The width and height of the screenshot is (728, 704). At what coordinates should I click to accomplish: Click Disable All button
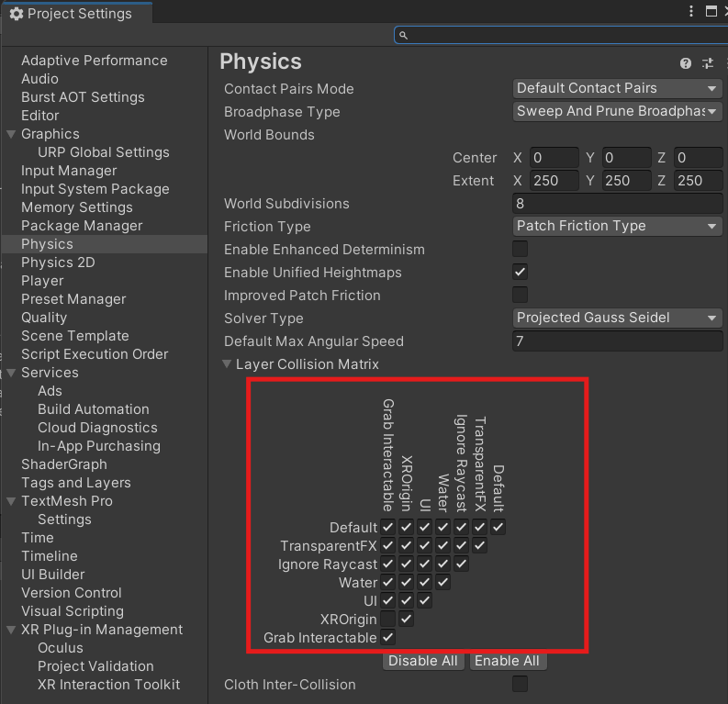[x=423, y=661]
